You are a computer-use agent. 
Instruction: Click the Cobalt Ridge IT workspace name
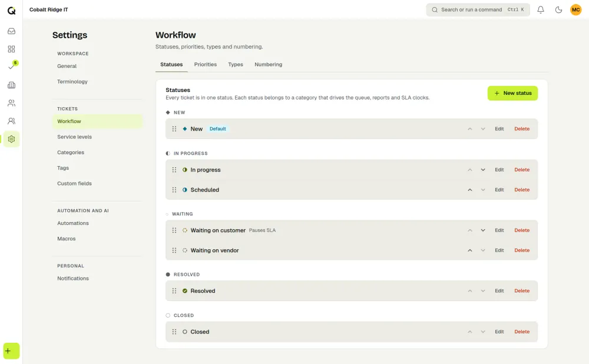(x=49, y=10)
